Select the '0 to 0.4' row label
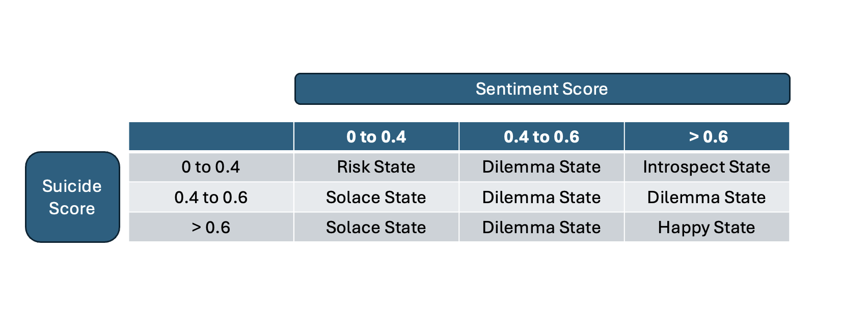The image size is (868, 335). tap(211, 167)
